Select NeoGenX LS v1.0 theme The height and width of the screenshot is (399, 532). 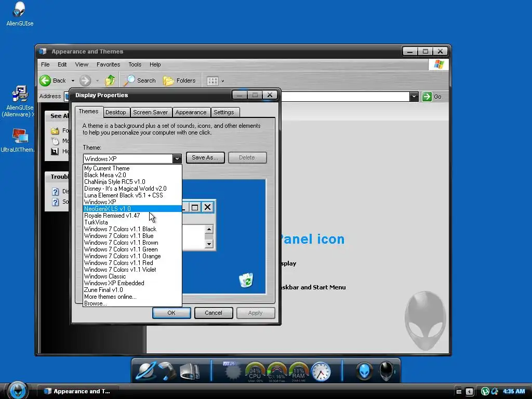(x=132, y=209)
